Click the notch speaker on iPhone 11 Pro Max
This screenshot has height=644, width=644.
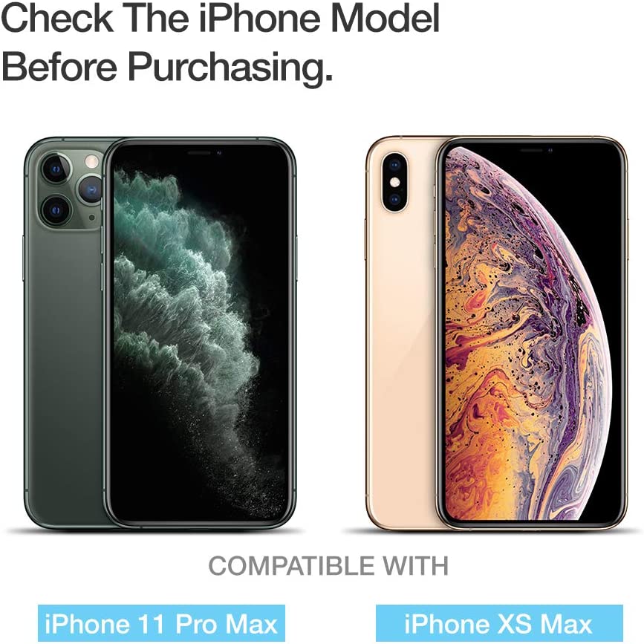199,153
